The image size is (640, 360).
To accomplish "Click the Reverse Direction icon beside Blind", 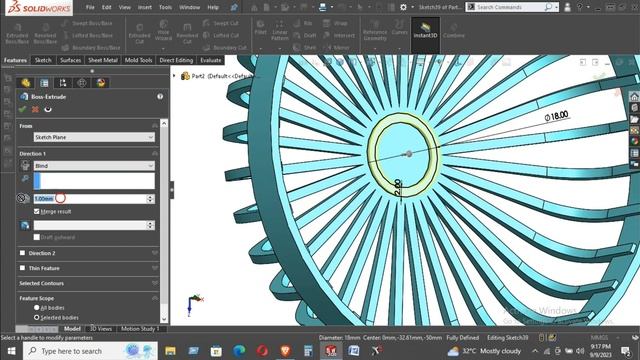I will click(x=25, y=165).
